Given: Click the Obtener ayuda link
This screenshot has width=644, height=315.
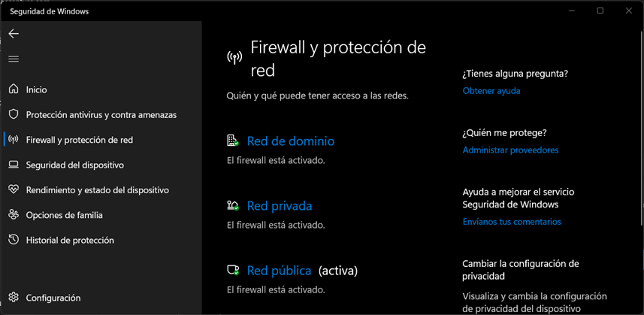Looking at the screenshot, I should click(491, 91).
